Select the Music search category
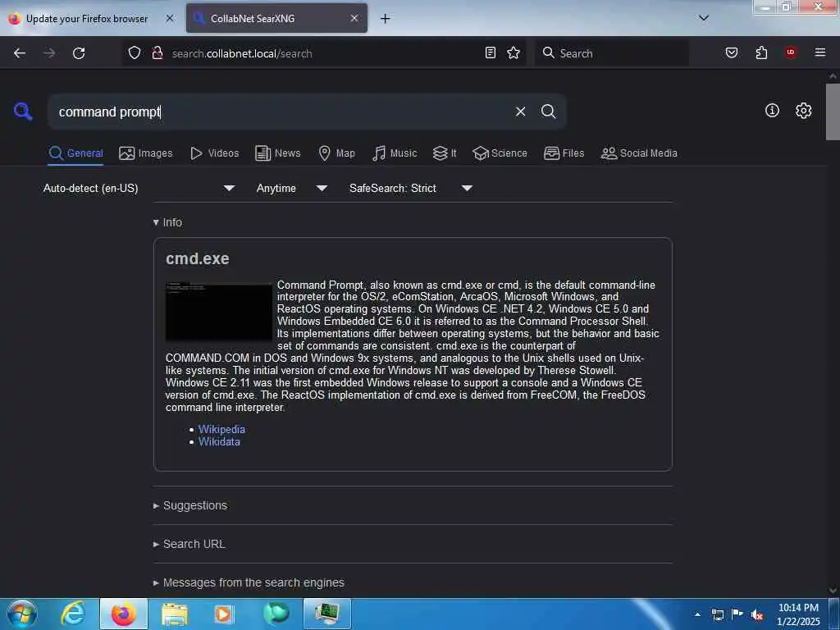840x630 pixels. [395, 153]
